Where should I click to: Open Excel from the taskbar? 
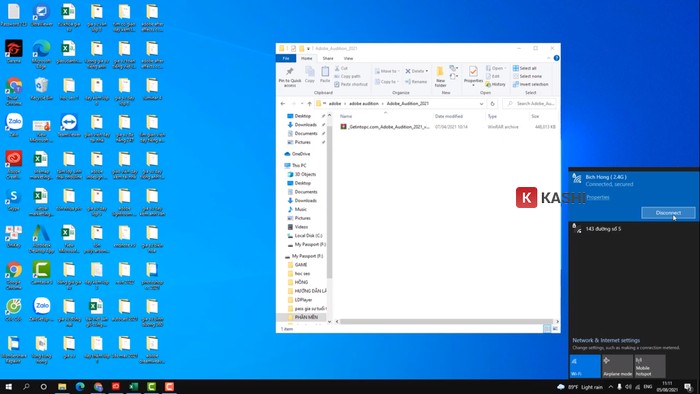[133, 386]
